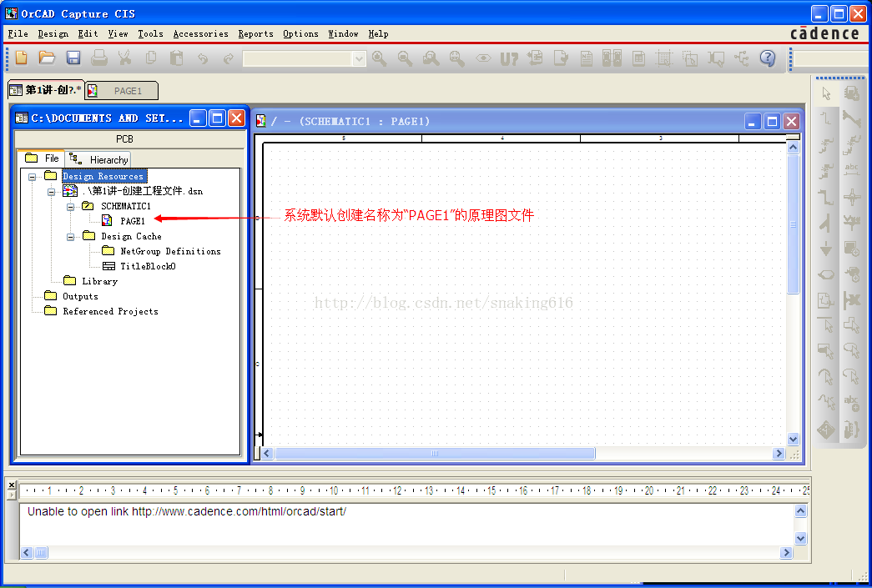Click the blue Help question-mark icon
The width and height of the screenshot is (872, 588).
768,58
